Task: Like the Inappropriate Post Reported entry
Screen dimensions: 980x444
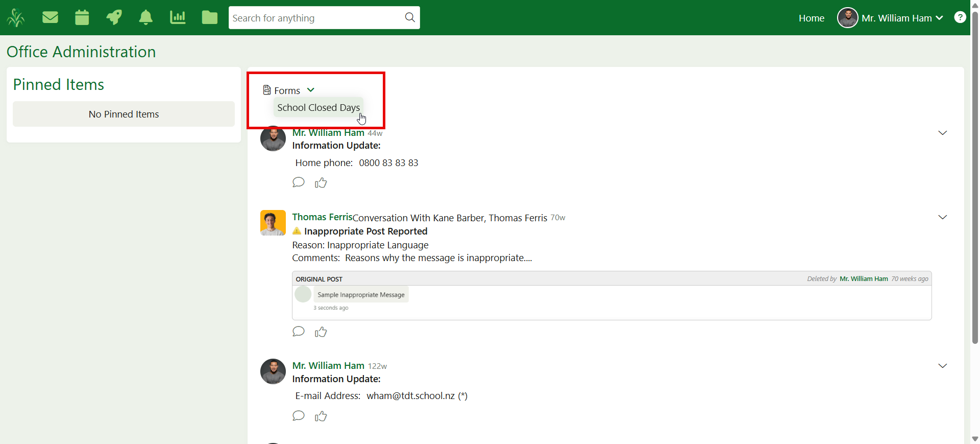Action: [x=321, y=332]
